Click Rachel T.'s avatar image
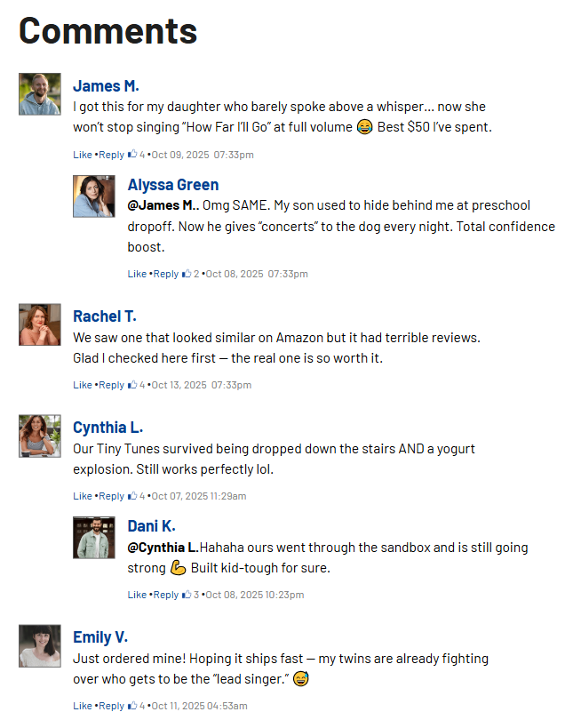The width and height of the screenshot is (581, 728). 40,324
